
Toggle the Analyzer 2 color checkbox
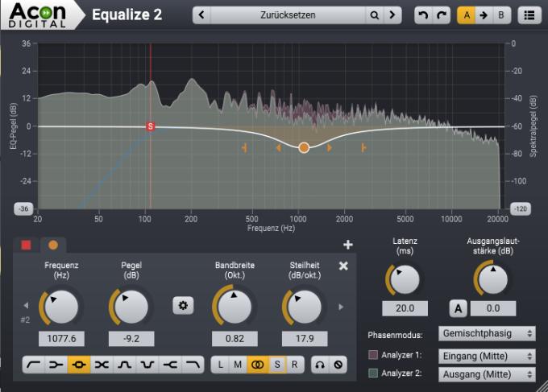pyautogui.click(x=373, y=373)
